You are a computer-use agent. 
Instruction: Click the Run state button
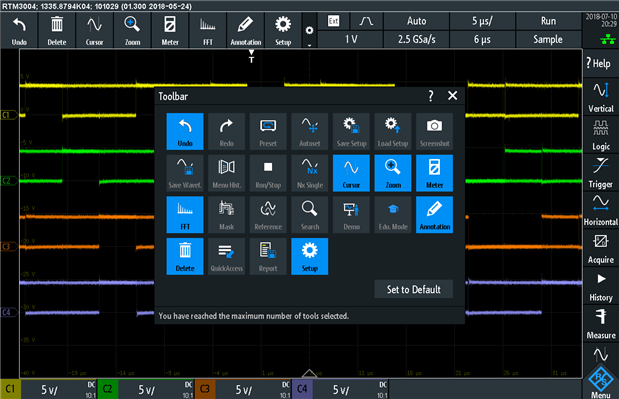click(x=548, y=21)
